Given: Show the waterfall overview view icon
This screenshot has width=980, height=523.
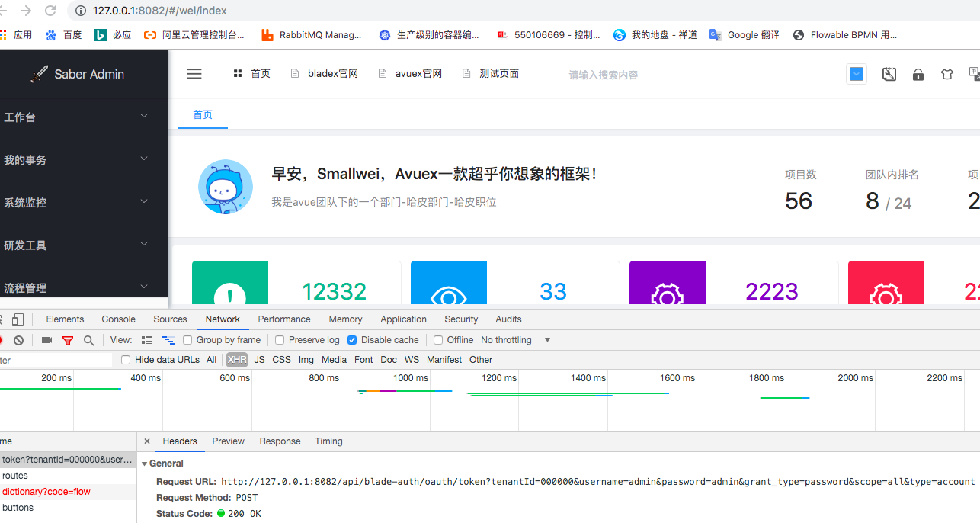Looking at the screenshot, I should (x=168, y=340).
